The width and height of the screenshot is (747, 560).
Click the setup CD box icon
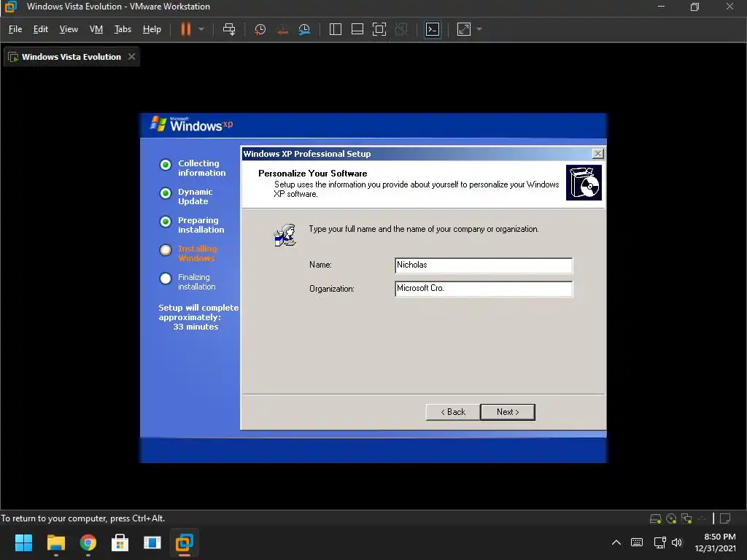coord(584,182)
